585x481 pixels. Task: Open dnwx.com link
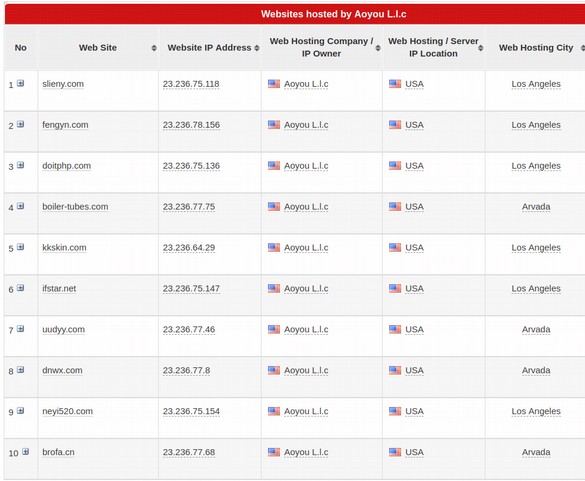pyautogui.click(x=62, y=370)
